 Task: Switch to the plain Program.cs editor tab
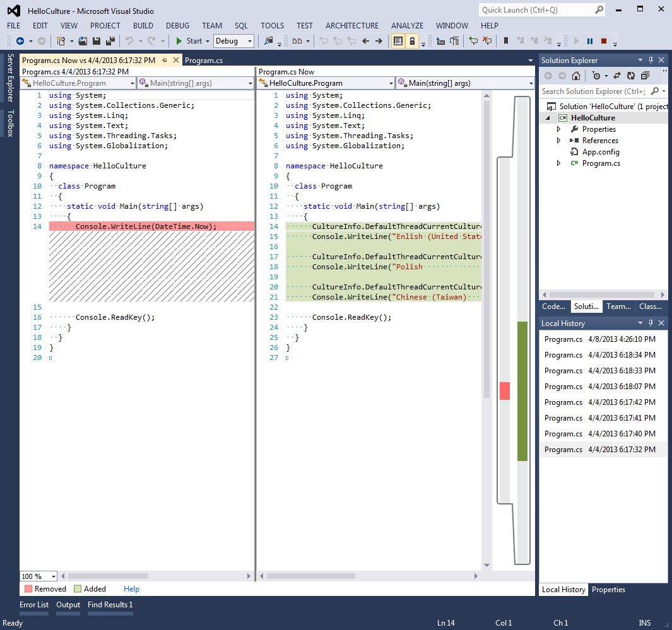tap(204, 61)
